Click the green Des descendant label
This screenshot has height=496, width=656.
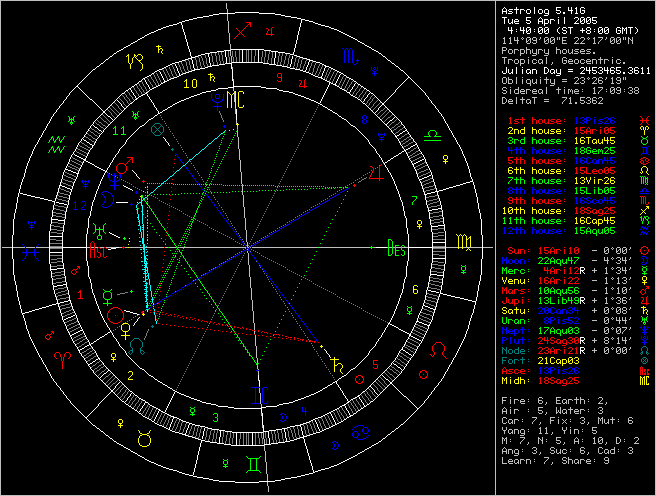tap(397, 249)
